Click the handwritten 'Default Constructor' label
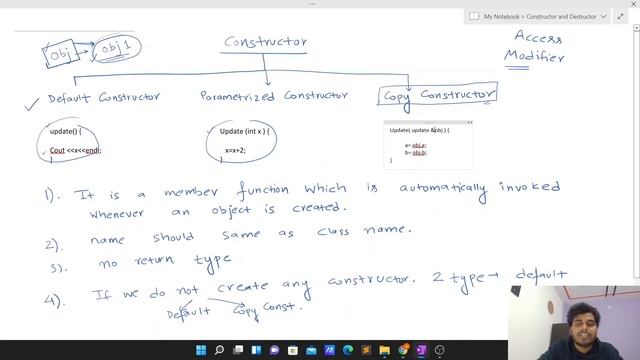This screenshot has width=640, height=360. tap(104, 98)
